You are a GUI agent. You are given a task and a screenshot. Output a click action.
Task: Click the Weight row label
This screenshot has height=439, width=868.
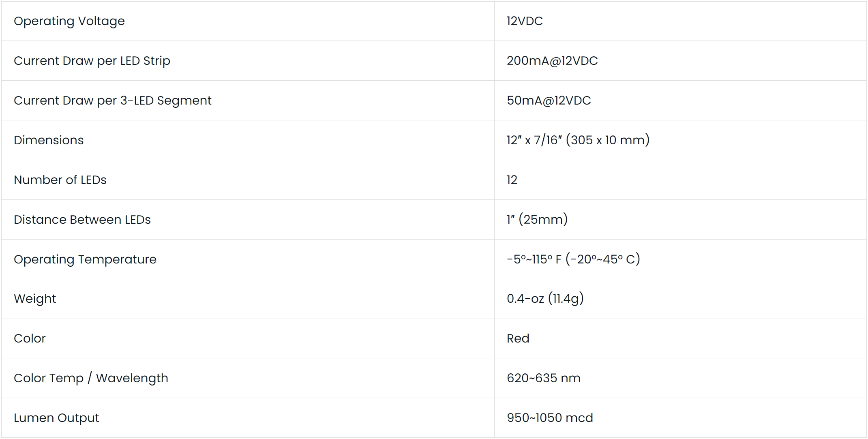click(x=35, y=299)
